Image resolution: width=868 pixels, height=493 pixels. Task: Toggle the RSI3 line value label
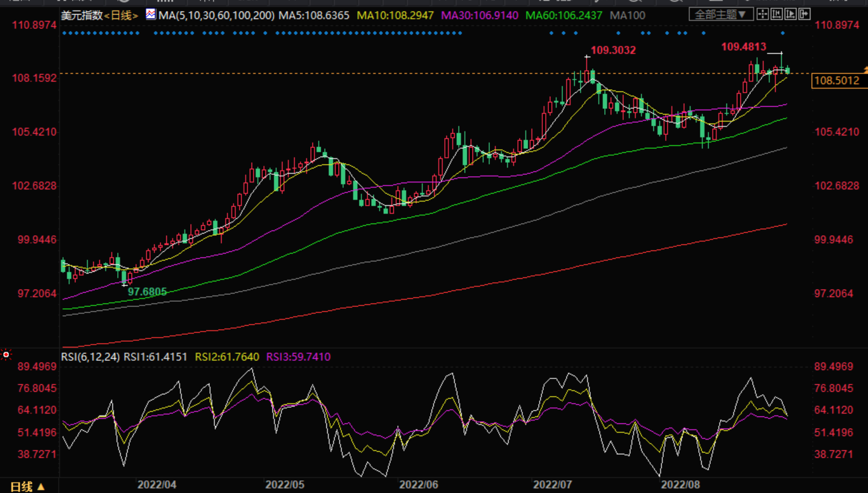298,357
